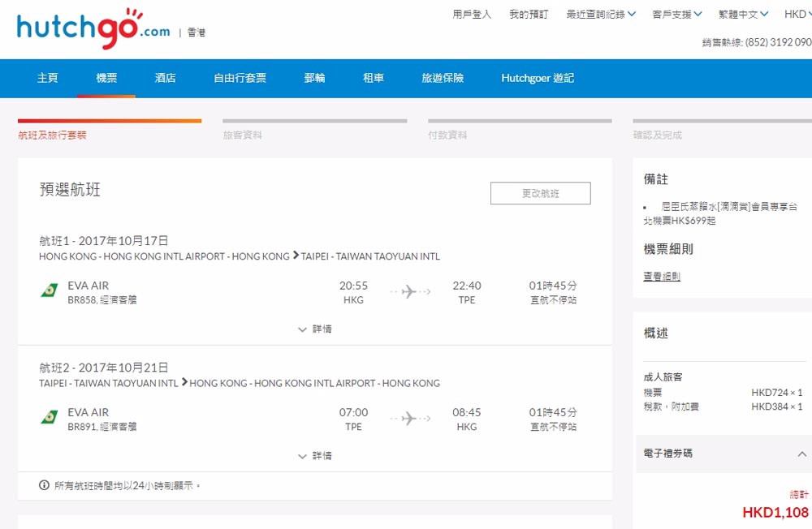812x529 pixels.
Task: Click the 20:55 HKG departure time
Action: click(x=354, y=292)
